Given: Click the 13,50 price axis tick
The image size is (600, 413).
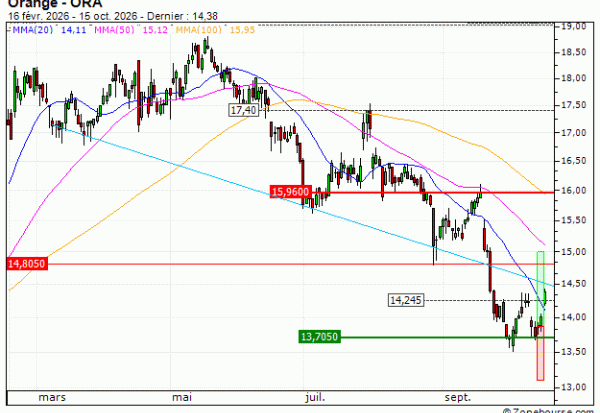Looking at the screenshot, I should click(x=574, y=352).
